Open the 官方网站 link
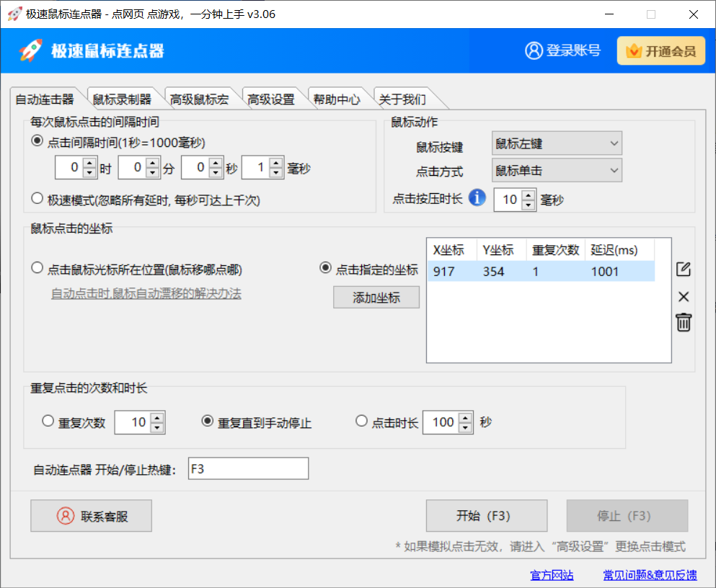The image size is (716, 588). [551, 575]
